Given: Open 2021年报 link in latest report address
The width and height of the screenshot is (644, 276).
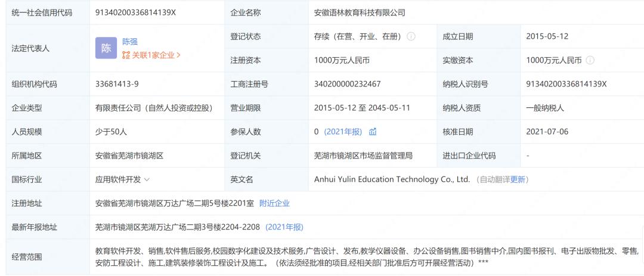Looking at the screenshot, I should tap(284, 227).
